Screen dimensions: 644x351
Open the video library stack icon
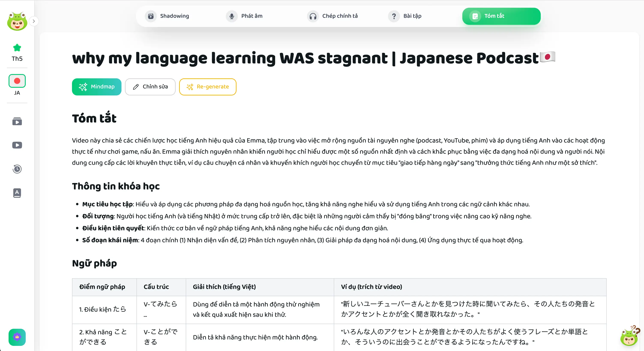[17, 121]
